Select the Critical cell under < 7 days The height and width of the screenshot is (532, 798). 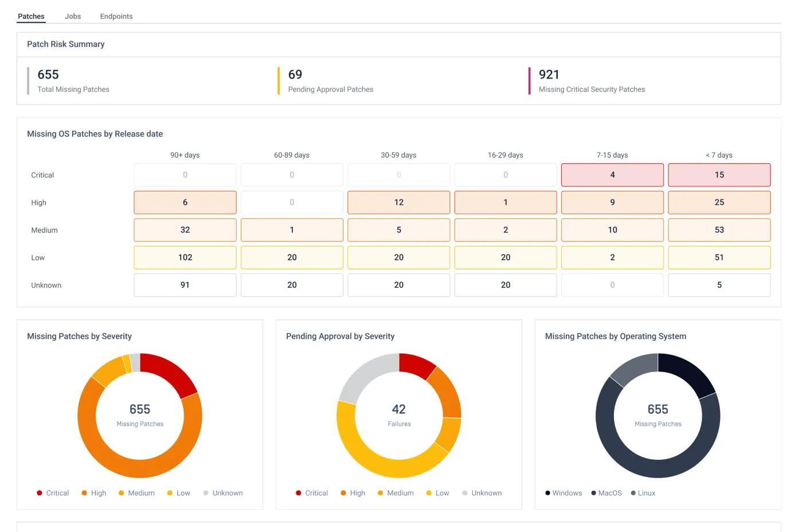(x=719, y=175)
